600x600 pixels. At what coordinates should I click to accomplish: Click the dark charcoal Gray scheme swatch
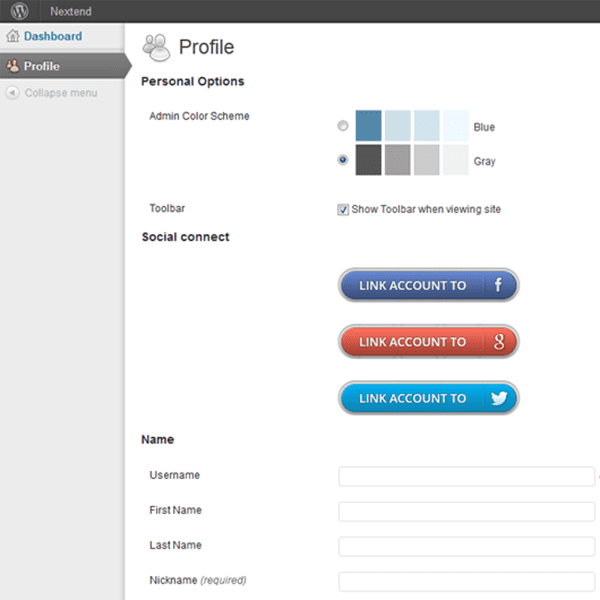(x=368, y=160)
